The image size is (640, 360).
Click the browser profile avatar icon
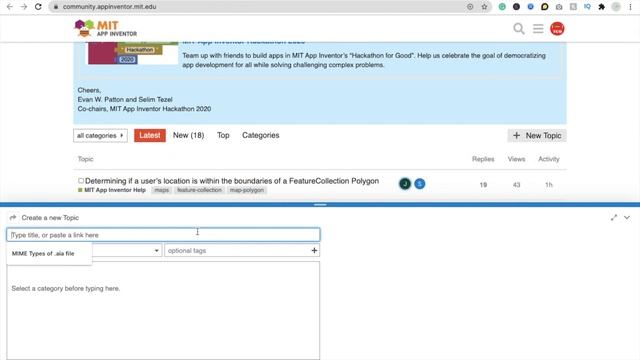[x=616, y=7]
